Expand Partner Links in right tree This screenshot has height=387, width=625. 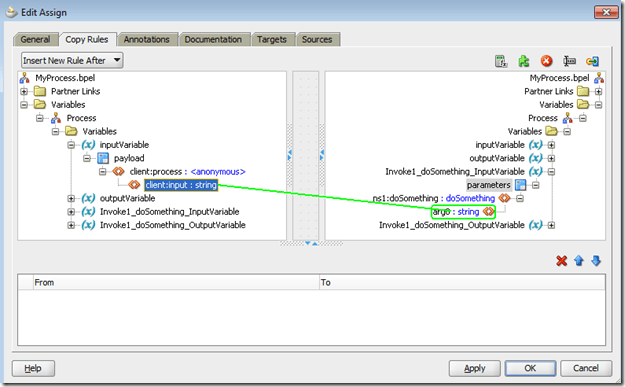coord(598,92)
